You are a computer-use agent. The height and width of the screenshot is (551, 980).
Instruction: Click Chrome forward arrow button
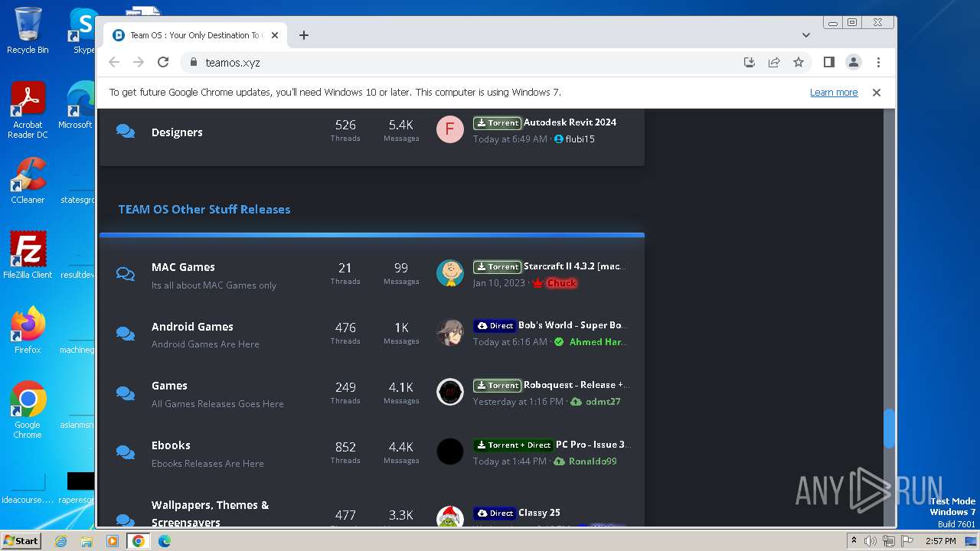point(139,62)
